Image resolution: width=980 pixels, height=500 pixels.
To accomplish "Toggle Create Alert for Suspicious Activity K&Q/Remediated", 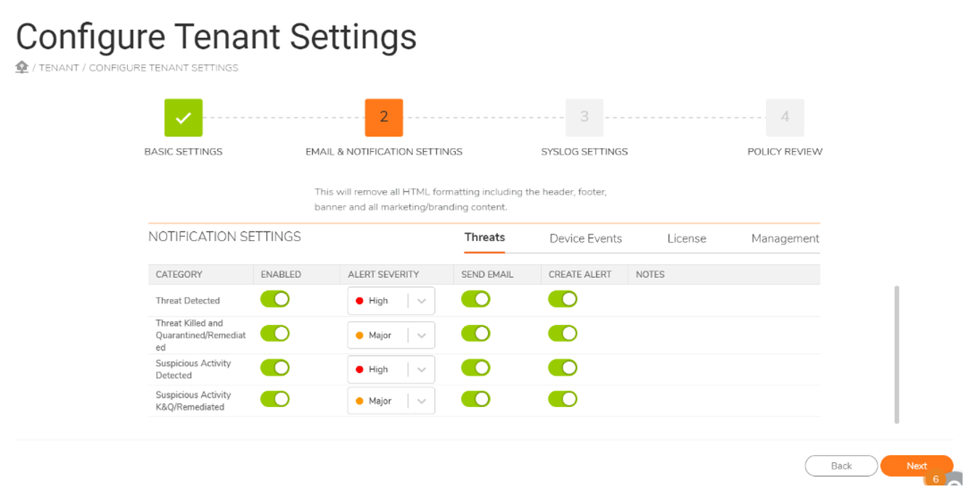I will [563, 399].
